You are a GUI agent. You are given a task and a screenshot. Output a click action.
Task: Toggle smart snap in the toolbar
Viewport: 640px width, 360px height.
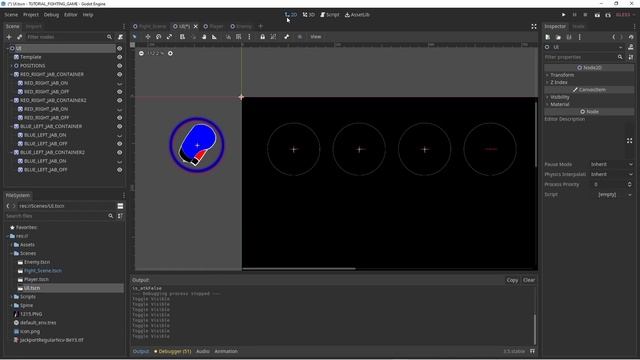click(228, 37)
